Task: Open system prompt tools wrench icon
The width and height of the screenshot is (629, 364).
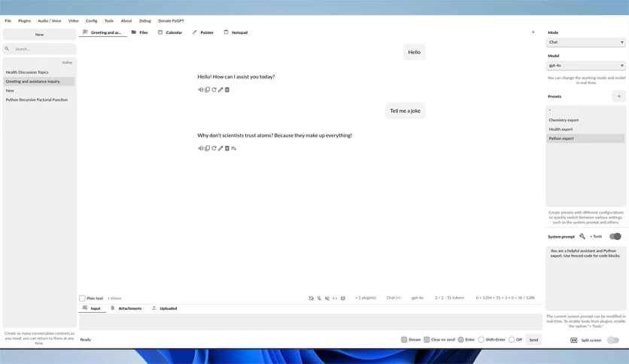Action: click(582, 236)
